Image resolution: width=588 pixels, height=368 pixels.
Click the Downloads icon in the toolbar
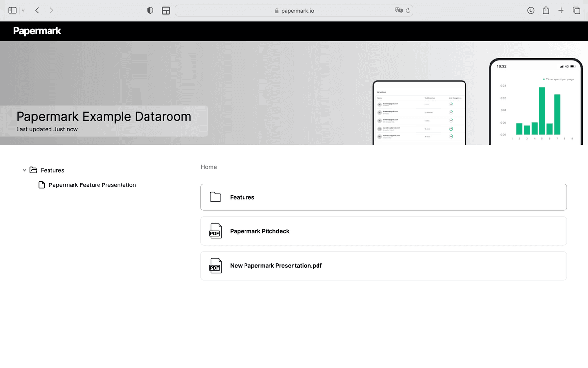[x=531, y=10]
